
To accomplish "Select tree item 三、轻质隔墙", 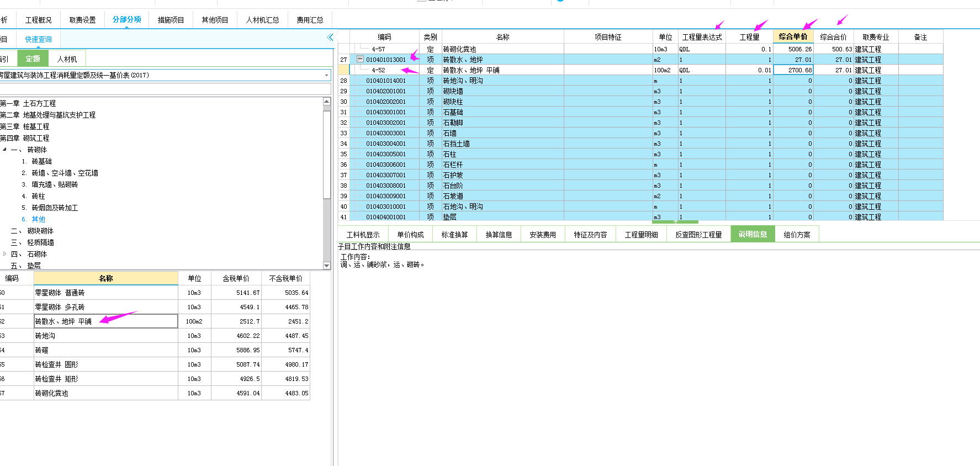I will pos(33,242).
